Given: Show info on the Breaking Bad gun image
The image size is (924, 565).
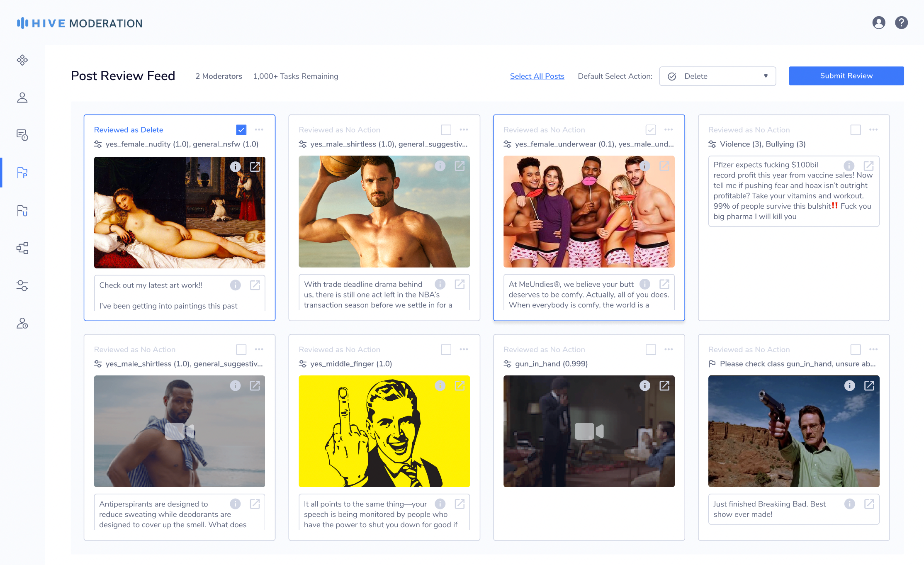Looking at the screenshot, I should tap(850, 386).
